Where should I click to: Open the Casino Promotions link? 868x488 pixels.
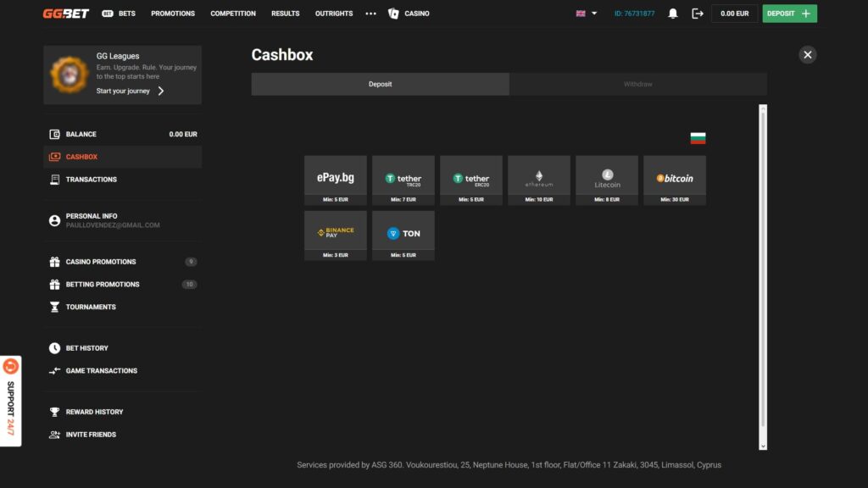[x=100, y=262]
